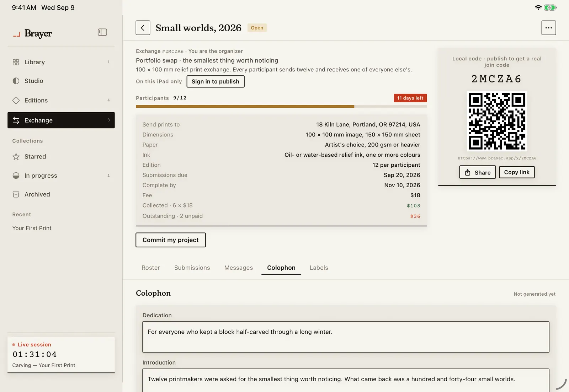Open Your First Print recent item
The width and height of the screenshot is (569, 392).
[32, 228]
